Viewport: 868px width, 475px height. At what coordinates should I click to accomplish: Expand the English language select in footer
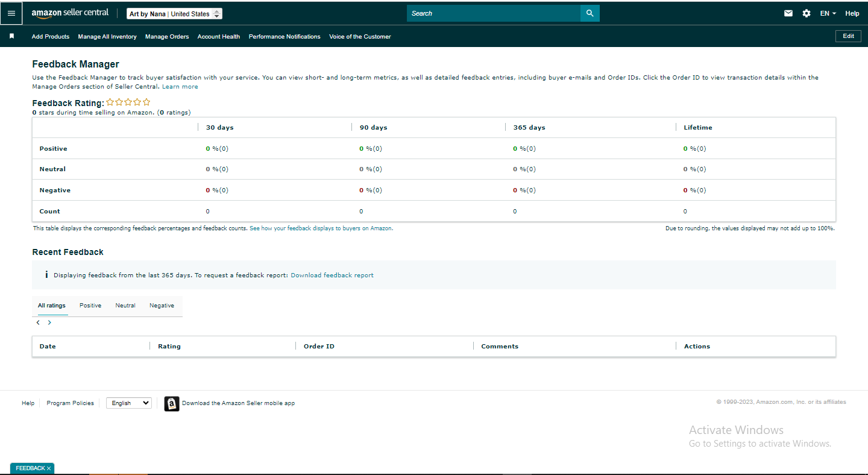pyautogui.click(x=129, y=403)
